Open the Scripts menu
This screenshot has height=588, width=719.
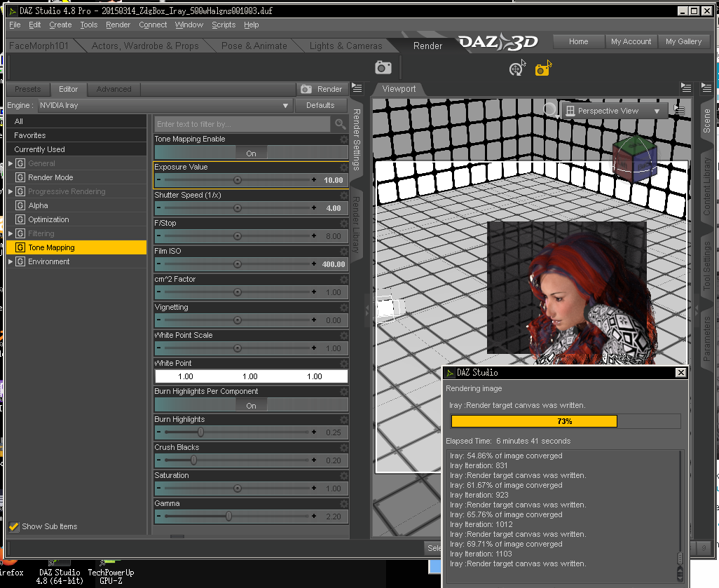tap(224, 25)
